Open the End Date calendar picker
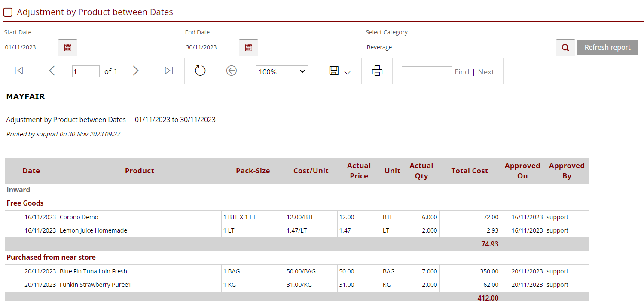 click(x=248, y=48)
